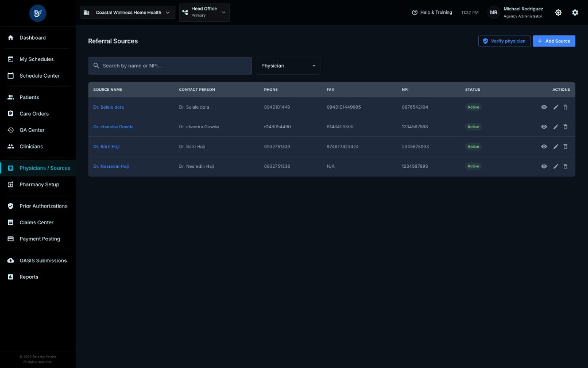Viewport: 588px width, 368px height.
Task: Click the search magnifier icon
Action: point(96,66)
